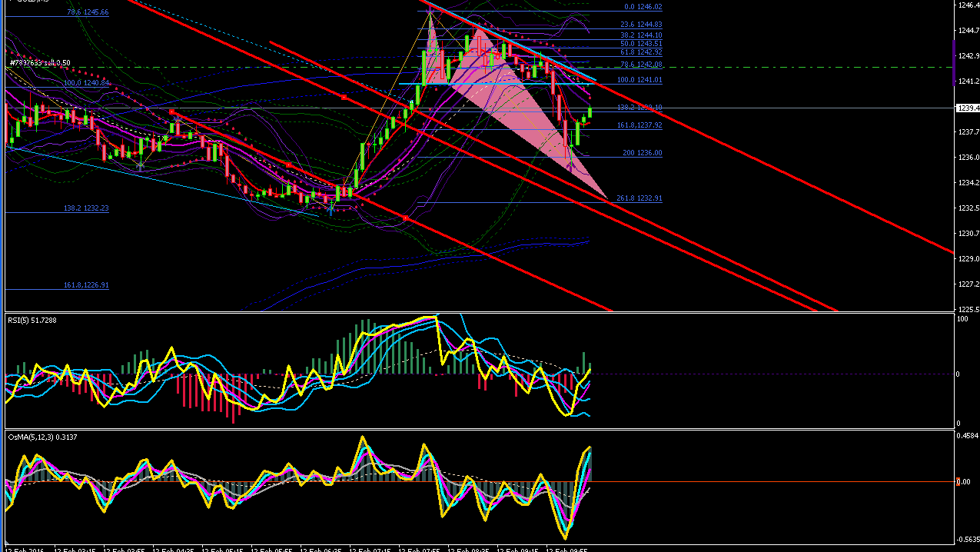Select the 61.8 1242.92 Fibonacci level
This screenshot has height=552, width=980.
coord(641,52)
